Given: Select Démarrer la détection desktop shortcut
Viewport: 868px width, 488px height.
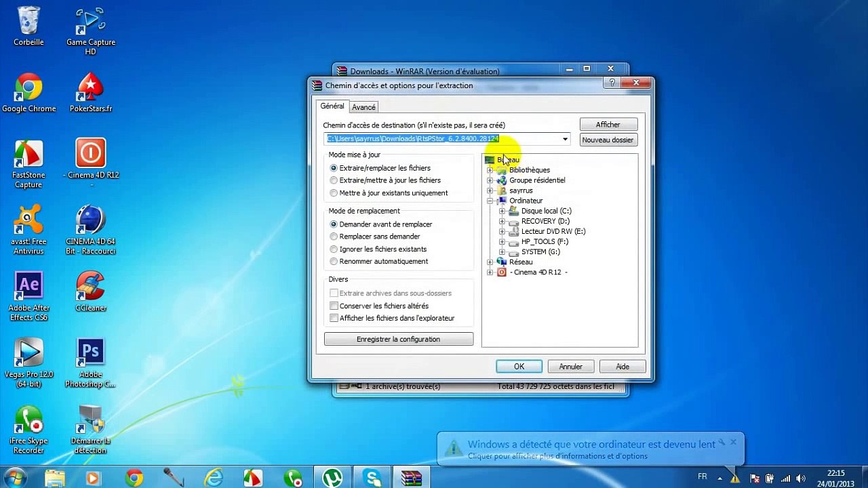Looking at the screenshot, I should pyautogui.click(x=91, y=430).
